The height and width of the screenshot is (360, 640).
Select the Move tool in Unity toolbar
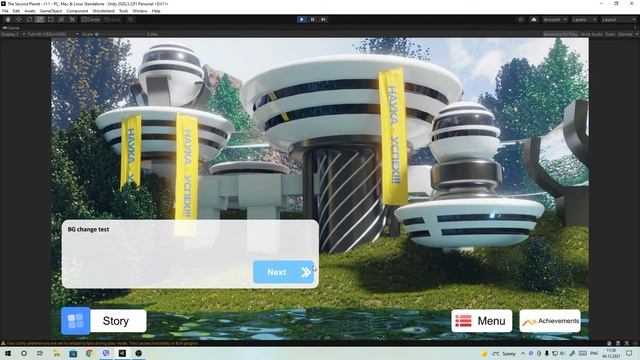click(x=18, y=19)
